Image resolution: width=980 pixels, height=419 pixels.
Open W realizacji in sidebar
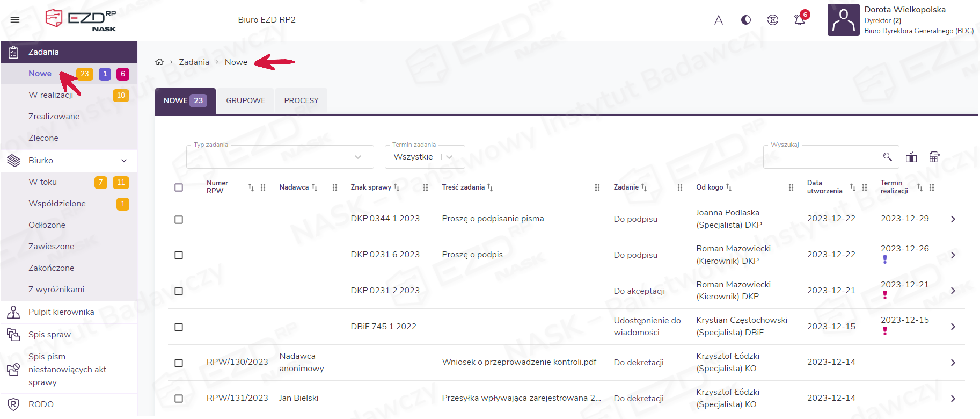pyautogui.click(x=51, y=95)
